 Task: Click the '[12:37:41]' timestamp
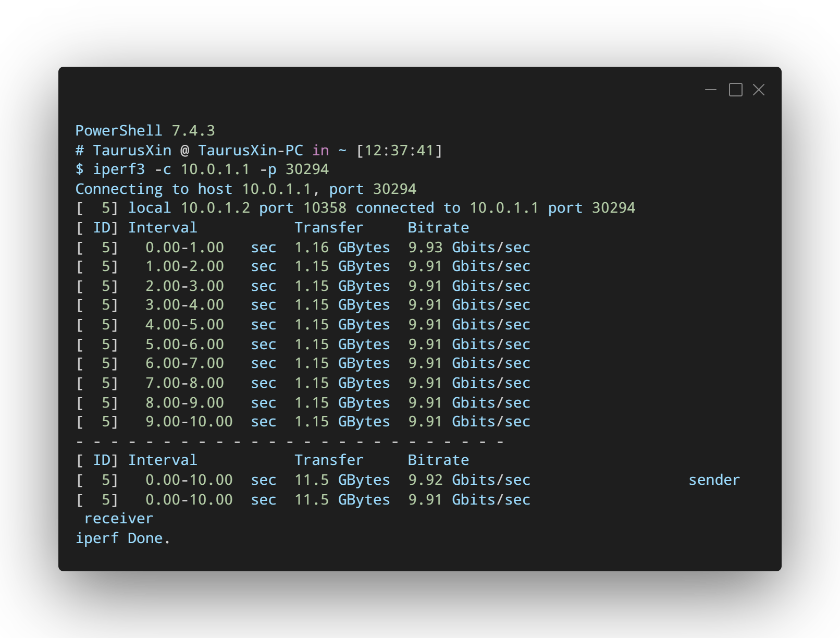[399, 150]
